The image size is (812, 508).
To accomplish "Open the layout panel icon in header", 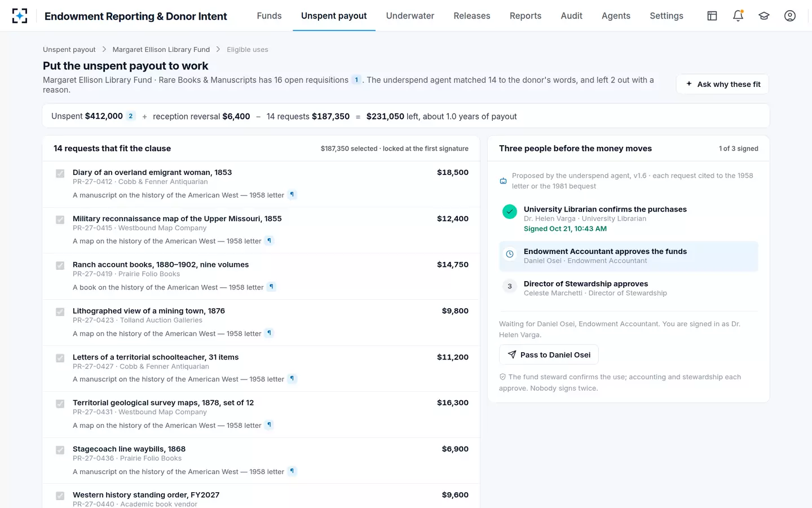I will click(712, 16).
